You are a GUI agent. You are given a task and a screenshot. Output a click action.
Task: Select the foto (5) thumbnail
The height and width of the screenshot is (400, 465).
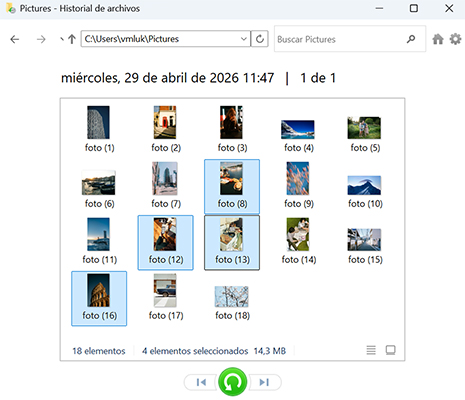[x=365, y=129]
